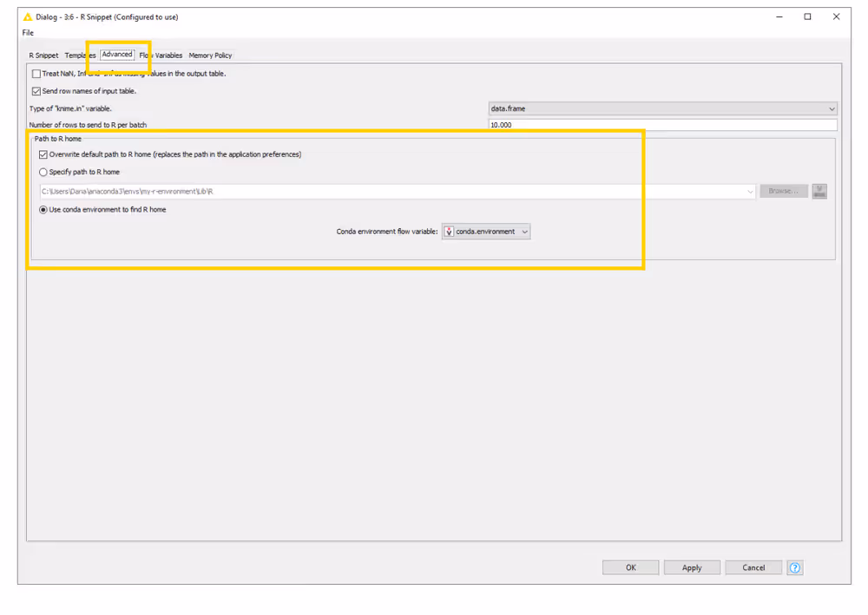Click the flow variable icon beside Browse

tap(819, 191)
